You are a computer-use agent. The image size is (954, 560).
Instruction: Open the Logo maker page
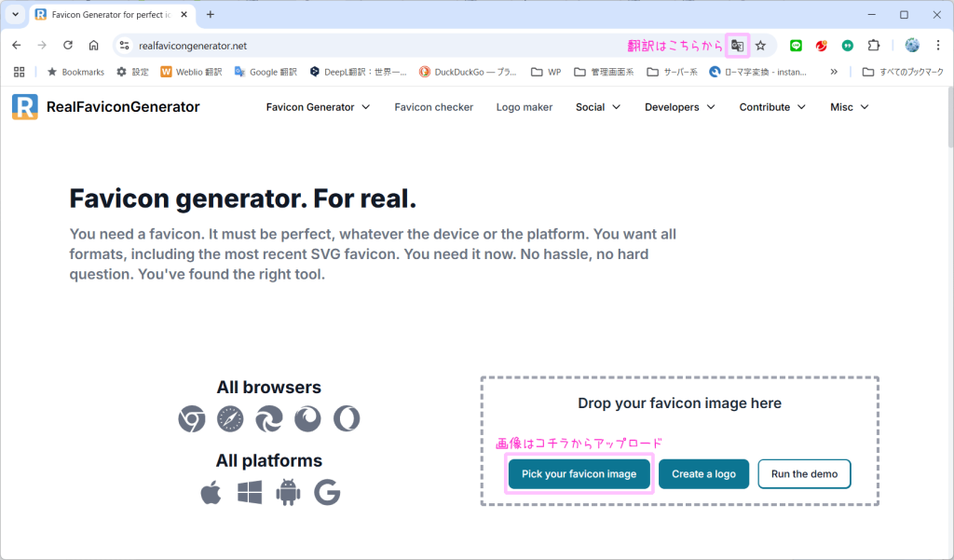click(525, 107)
